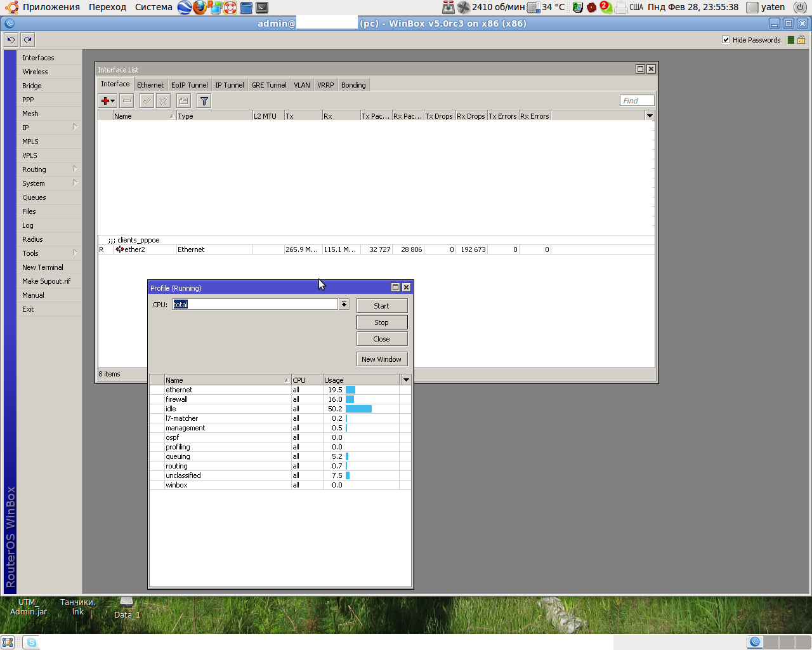Open the UTM_Admin.jar desktop icon
The height and width of the screenshot is (650, 812).
29,607
